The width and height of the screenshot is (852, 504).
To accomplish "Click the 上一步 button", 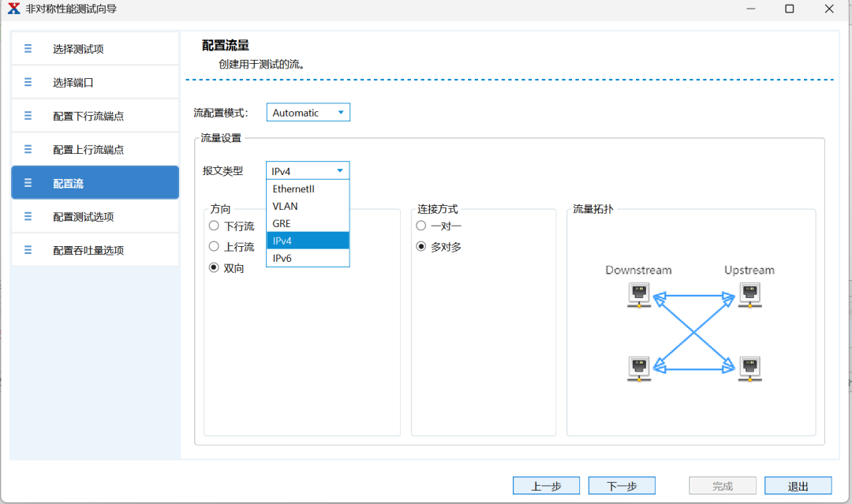I will coord(546,486).
